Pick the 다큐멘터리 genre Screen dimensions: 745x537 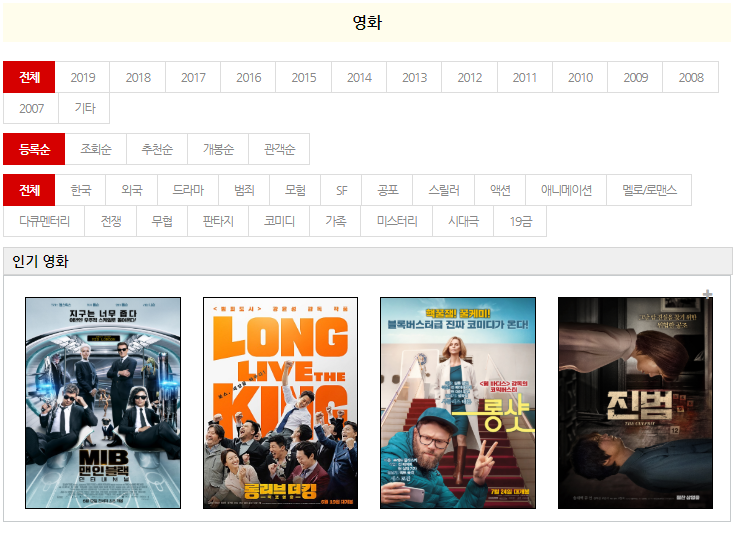pyautogui.click(x=44, y=221)
